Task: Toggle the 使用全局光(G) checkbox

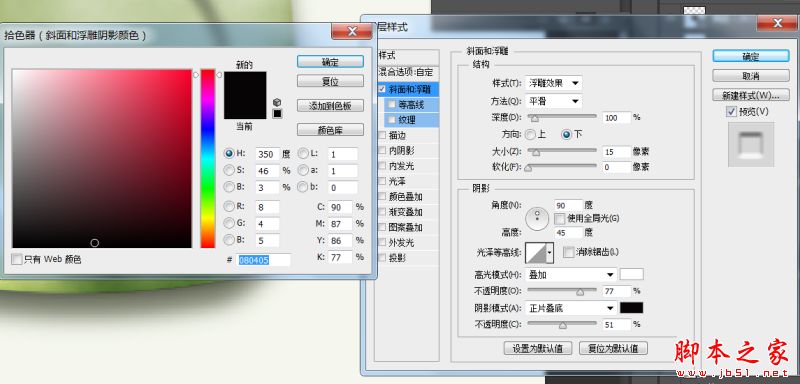Action: [x=560, y=219]
